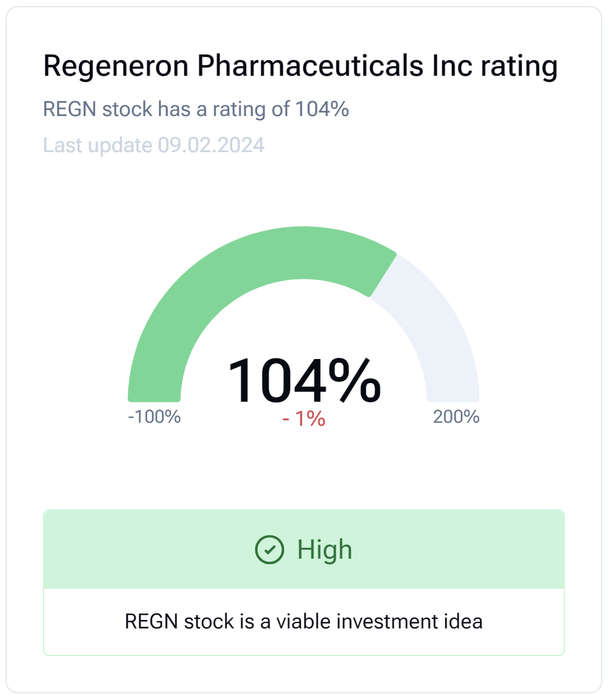
Task: Click the REGN ticker in description box
Action: (x=152, y=621)
